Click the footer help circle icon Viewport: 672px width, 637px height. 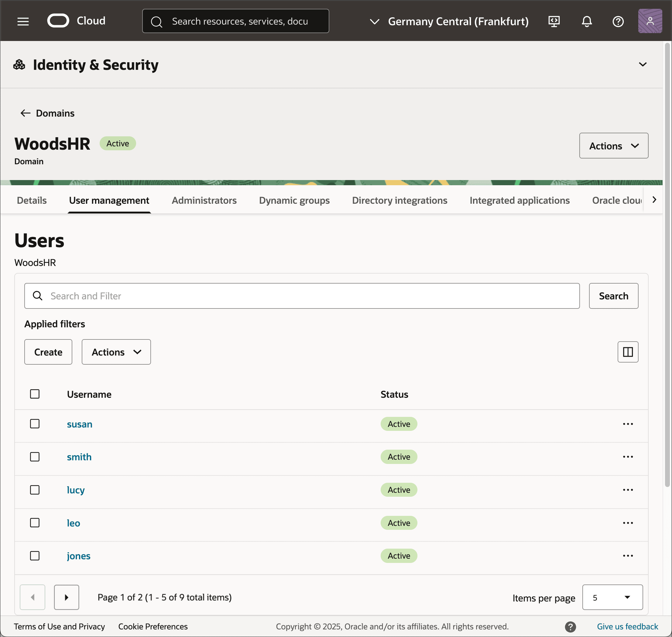point(571,626)
